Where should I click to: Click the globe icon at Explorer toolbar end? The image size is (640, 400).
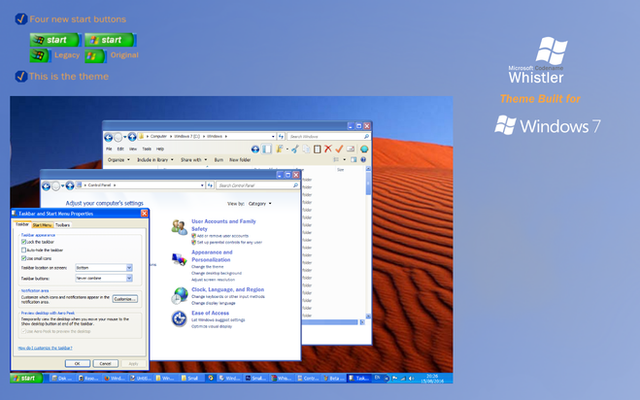click(364, 149)
